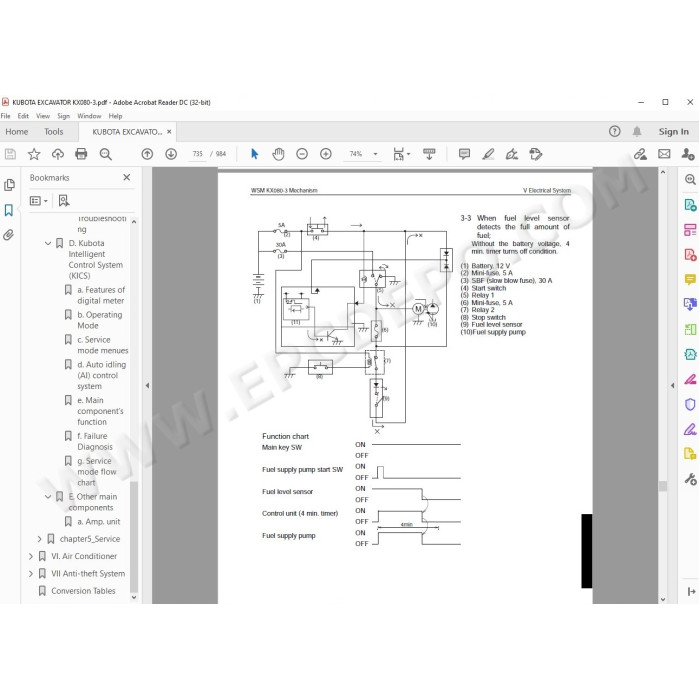The image size is (700, 700).
Task: Click the document vertical scrollbar thumb
Action: (x=663, y=486)
